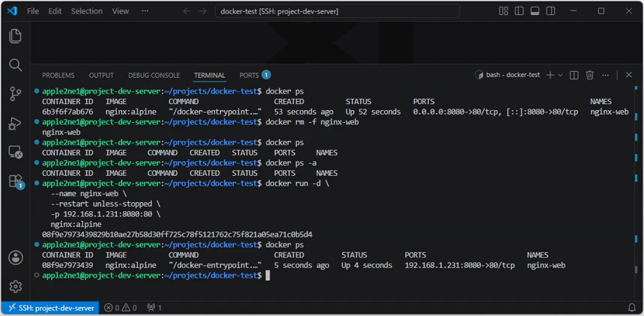Open errors and warnings status item
Image resolution: width=644 pixels, height=316 pixels.
click(121, 308)
